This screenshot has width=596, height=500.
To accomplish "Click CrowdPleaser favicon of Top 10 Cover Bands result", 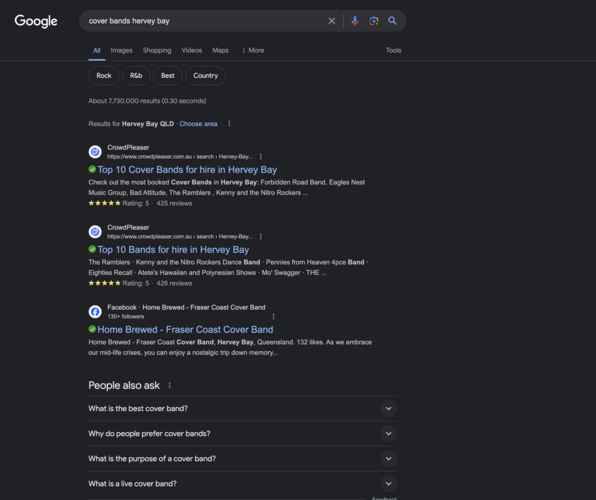I will click(95, 152).
